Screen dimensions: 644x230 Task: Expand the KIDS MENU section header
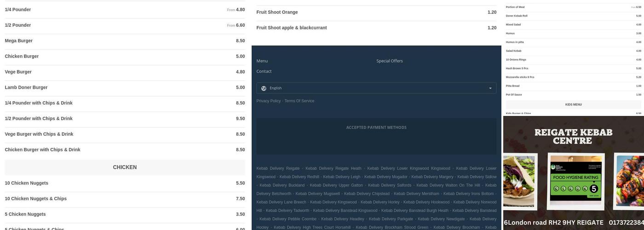click(x=573, y=105)
